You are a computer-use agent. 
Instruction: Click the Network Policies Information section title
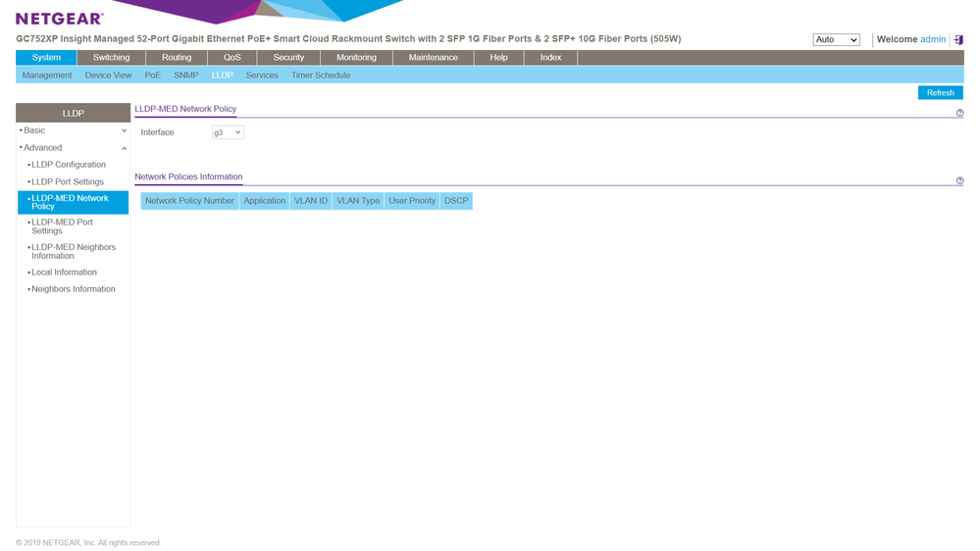188,176
